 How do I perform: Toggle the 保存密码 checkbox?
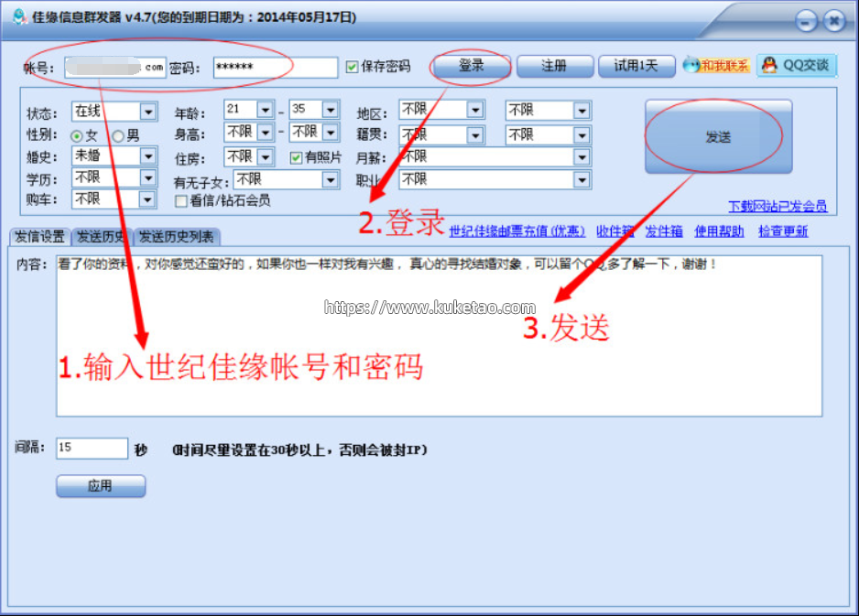[352, 67]
